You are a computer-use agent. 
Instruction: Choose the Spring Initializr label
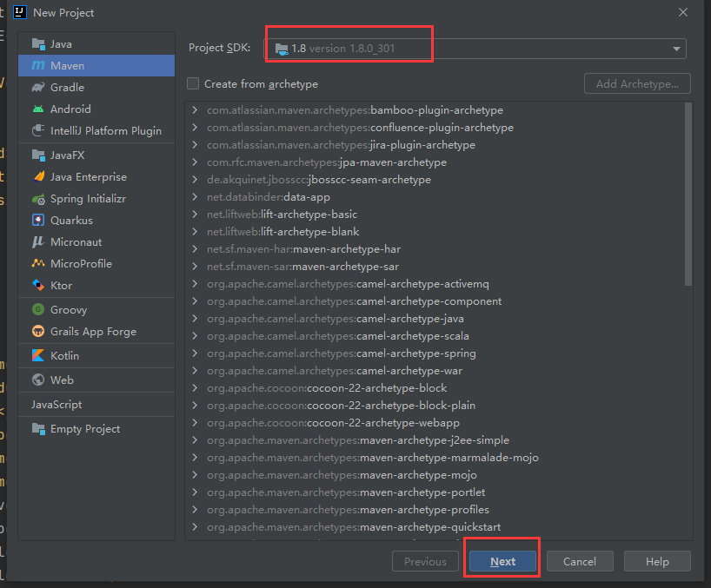click(x=88, y=198)
